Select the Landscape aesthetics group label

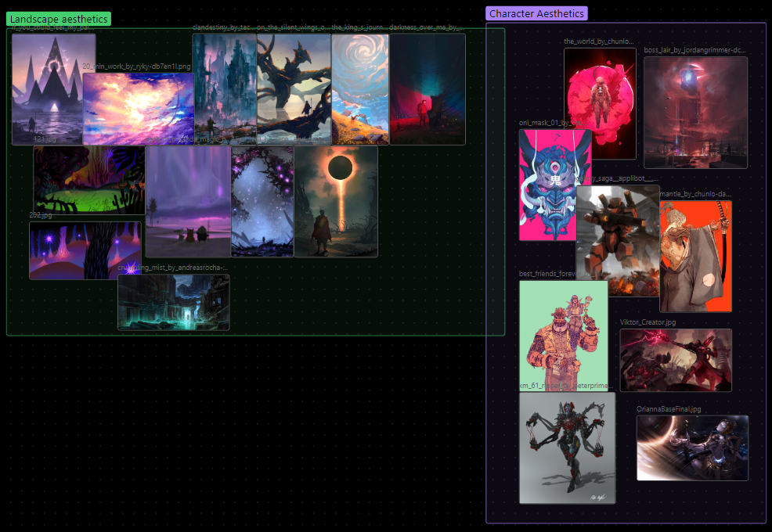pyautogui.click(x=59, y=20)
